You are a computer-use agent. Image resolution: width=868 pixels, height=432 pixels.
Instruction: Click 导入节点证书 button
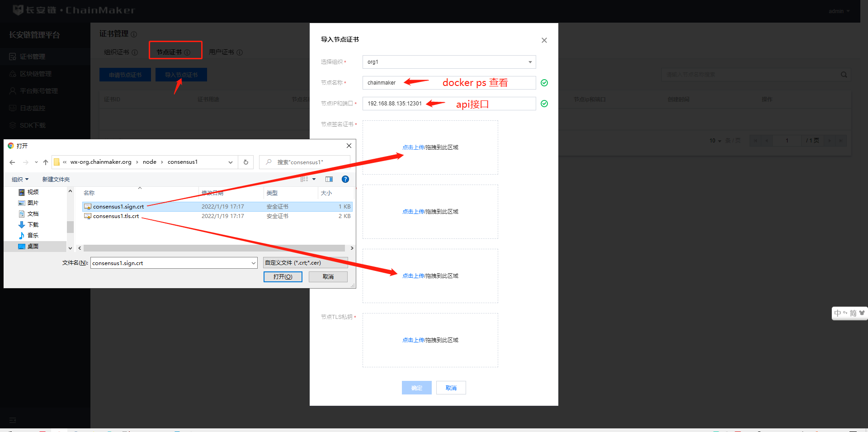point(181,75)
